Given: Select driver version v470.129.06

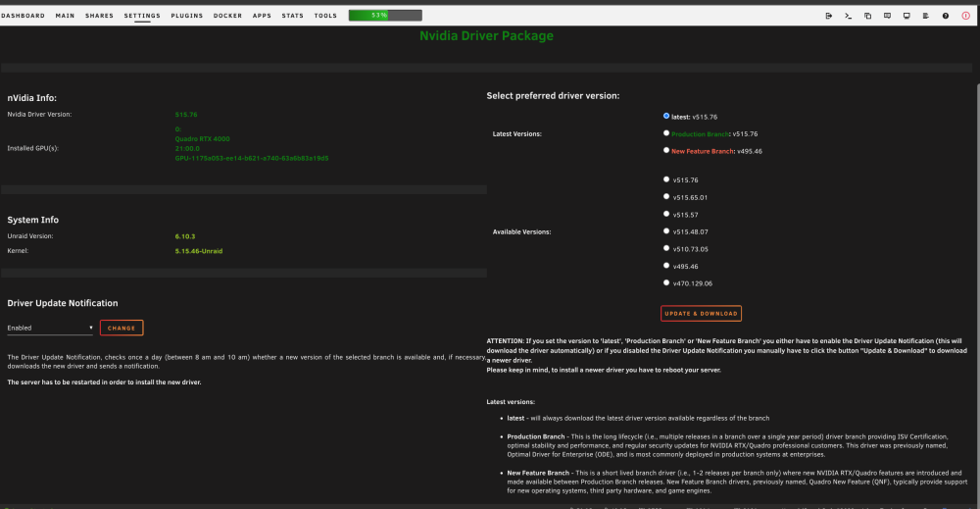Looking at the screenshot, I should tap(666, 282).
